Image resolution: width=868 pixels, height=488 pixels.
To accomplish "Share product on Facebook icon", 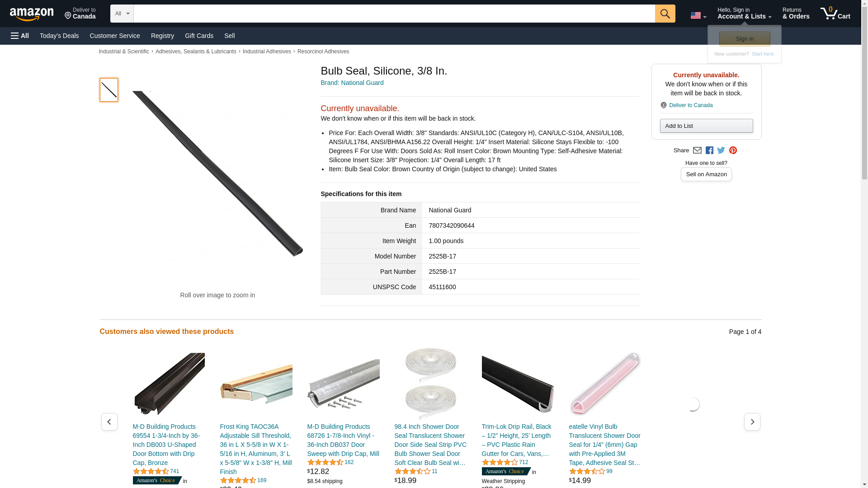I will (x=709, y=150).
